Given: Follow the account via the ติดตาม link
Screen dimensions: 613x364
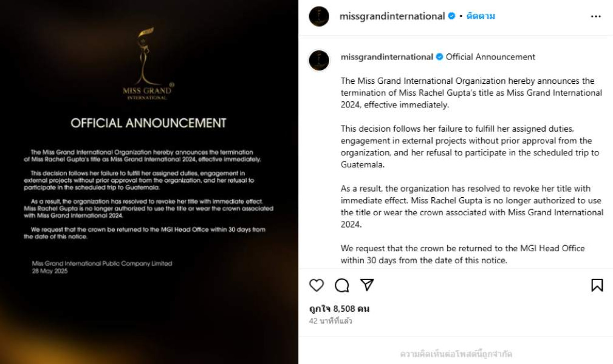Looking at the screenshot, I should [481, 16].
